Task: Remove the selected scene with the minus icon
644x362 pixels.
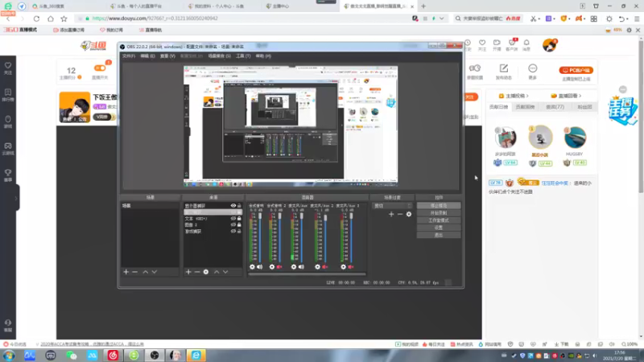Action: click(134, 272)
